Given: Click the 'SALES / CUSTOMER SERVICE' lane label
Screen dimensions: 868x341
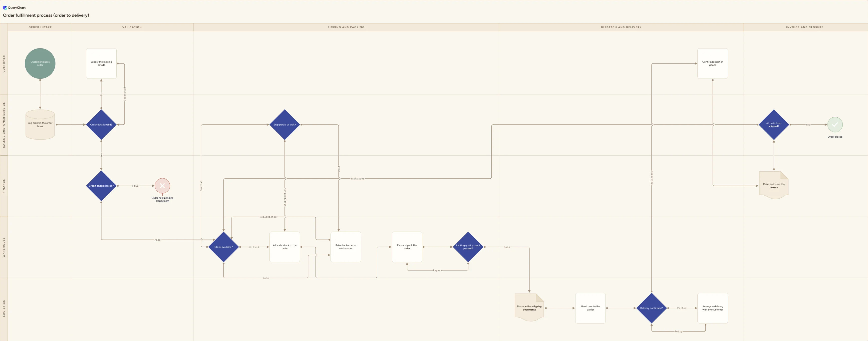Looking at the screenshot, I should pyautogui.click(x=4, y=125).
